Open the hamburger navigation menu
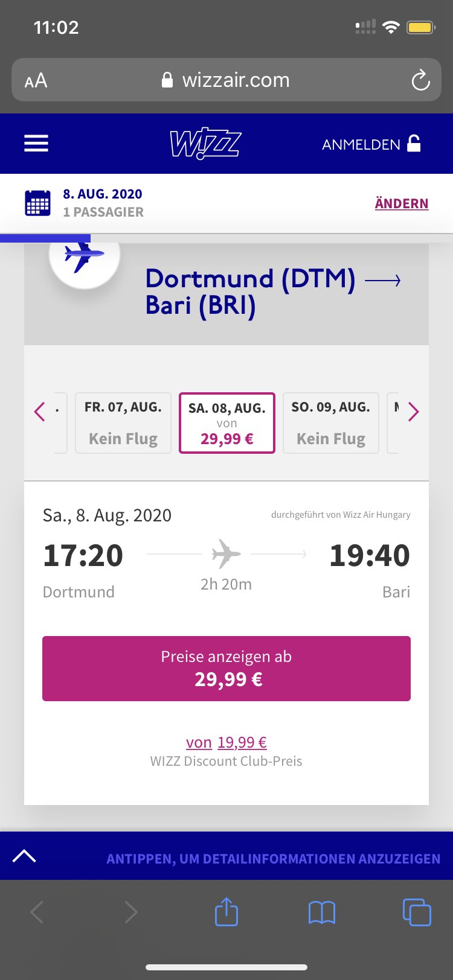This screenshot has width=453, height=980. pos(36,144)
